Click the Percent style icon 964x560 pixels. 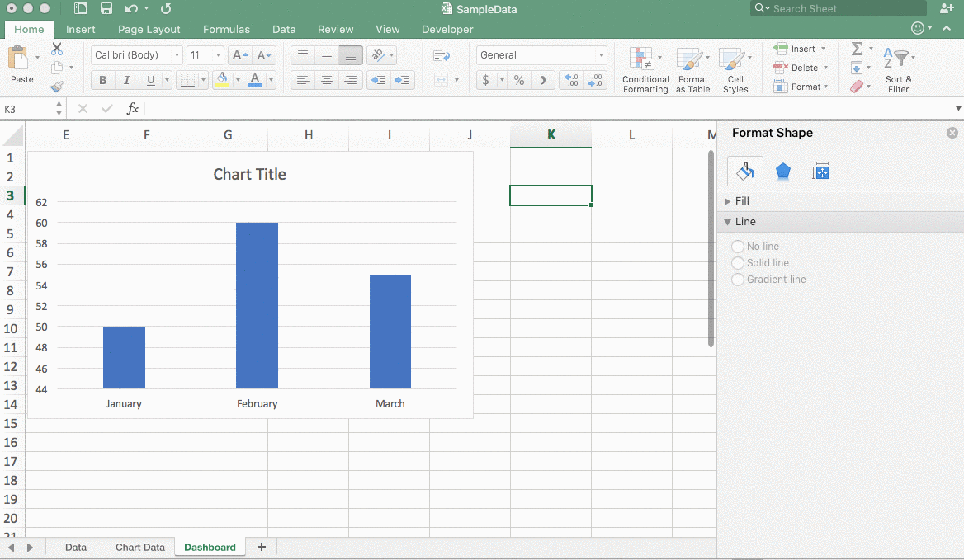[x=519, y=80]
